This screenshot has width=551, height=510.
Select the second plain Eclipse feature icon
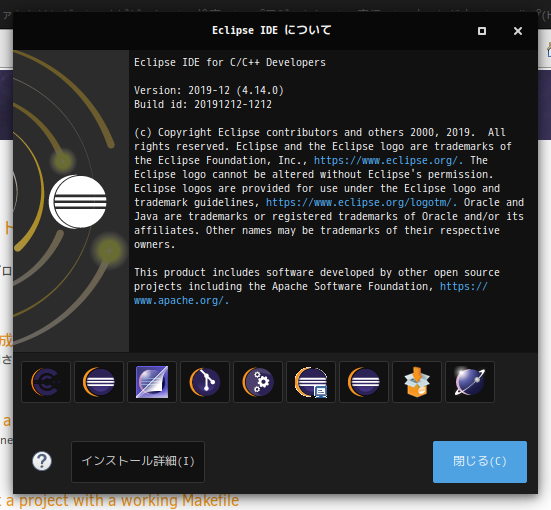tap(99, 382)
